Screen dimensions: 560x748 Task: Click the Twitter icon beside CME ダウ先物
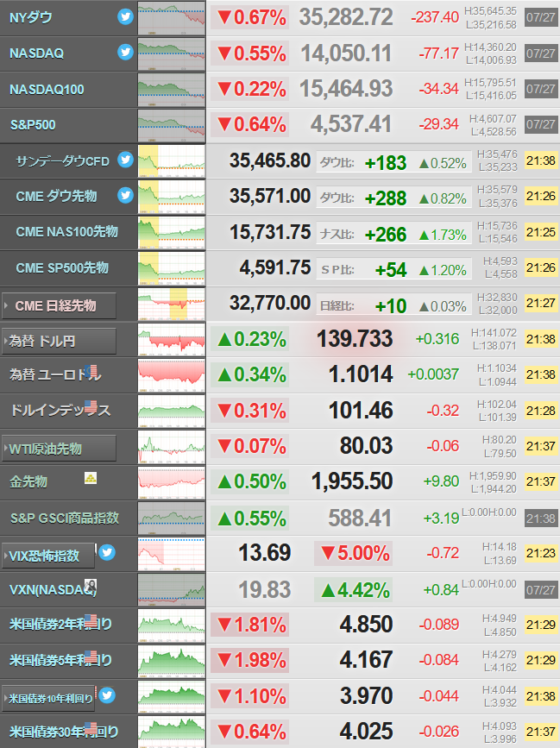point(125,195)
